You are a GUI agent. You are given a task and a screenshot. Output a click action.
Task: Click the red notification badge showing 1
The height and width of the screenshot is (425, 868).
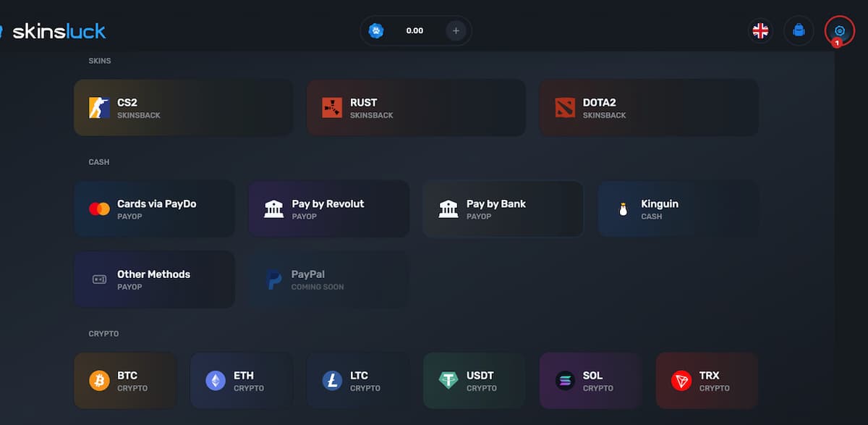(x=837, y=43)
